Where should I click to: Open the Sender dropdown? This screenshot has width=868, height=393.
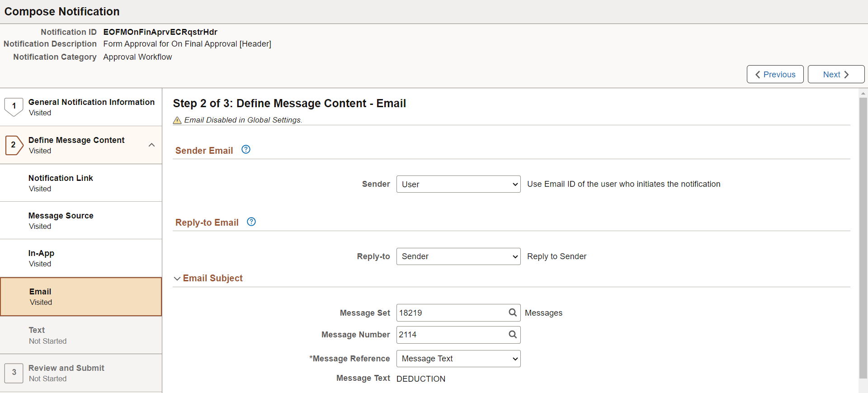click(458, 184)
